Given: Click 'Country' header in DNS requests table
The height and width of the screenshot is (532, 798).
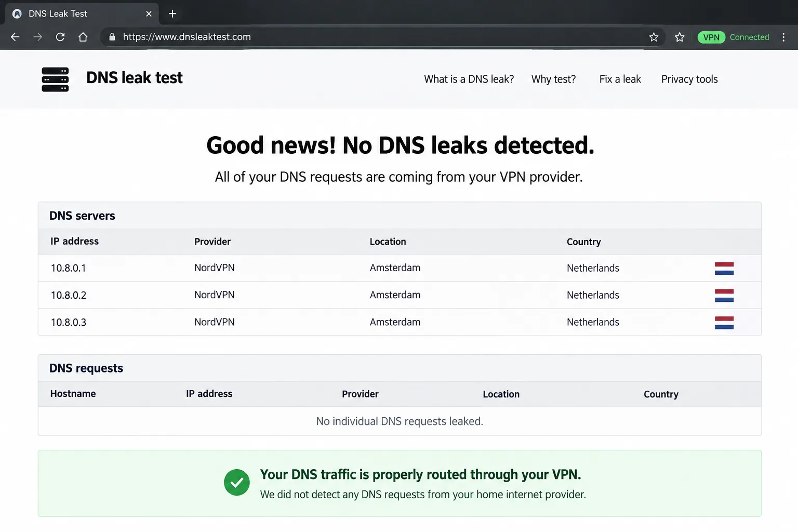Looking at the screenshot, I should (661, 394).
